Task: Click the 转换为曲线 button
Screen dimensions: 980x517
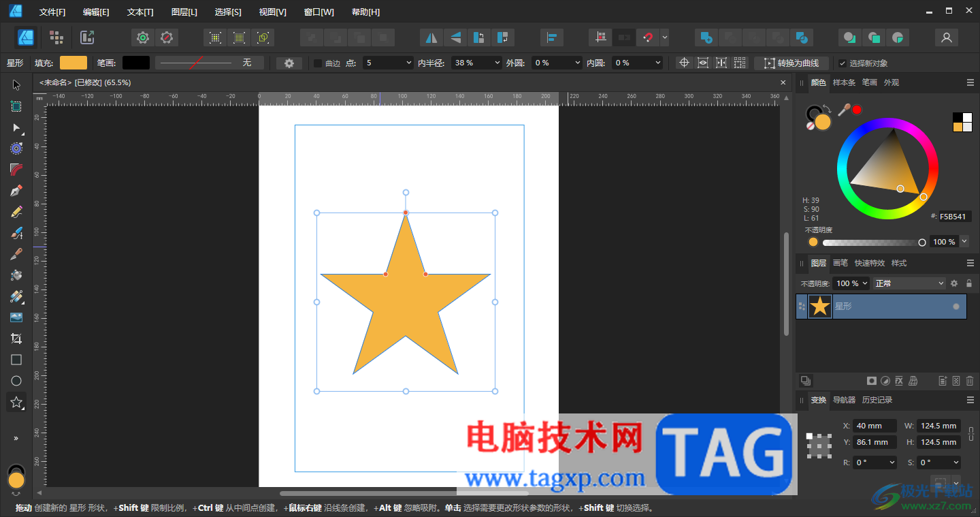Action: click(791, 63)
